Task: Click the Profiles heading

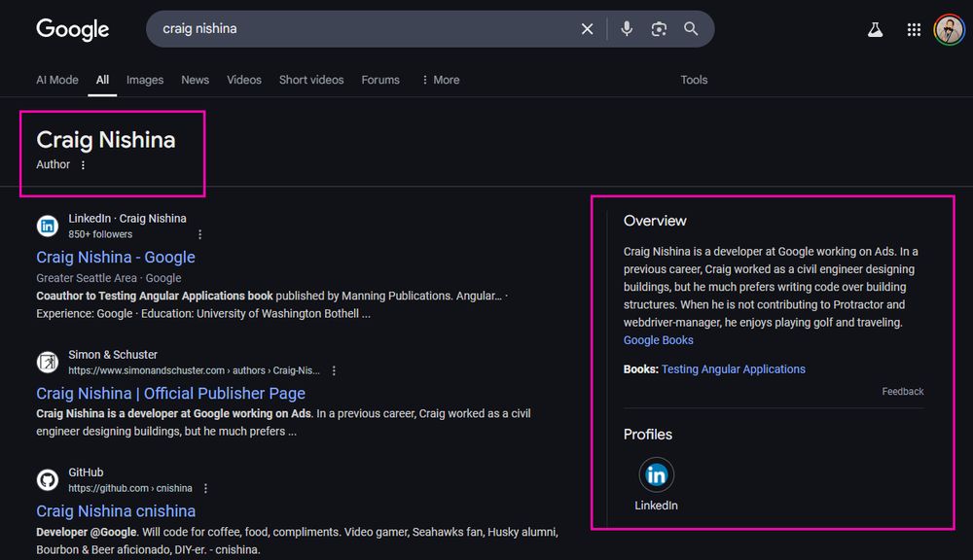Action: pyautogui.click(x=648, y=435)
